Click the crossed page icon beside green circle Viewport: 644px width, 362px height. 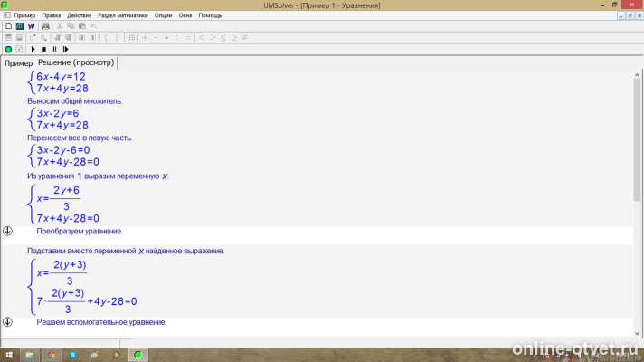(x=19, y=49)
